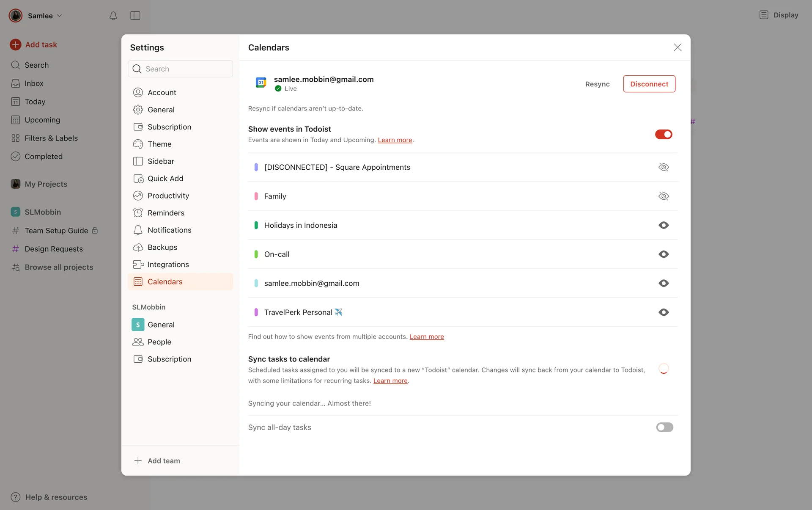This screenshot has width=812, height=510.
Task: Click the red Add task plus icon
Action: [x=16, y=44]
